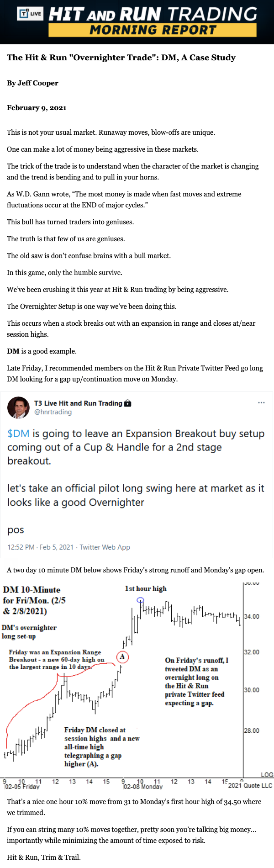Click the blue circle at 1st hour high
The height and width of the screenshot is (868, 274).
click(141, 600)
